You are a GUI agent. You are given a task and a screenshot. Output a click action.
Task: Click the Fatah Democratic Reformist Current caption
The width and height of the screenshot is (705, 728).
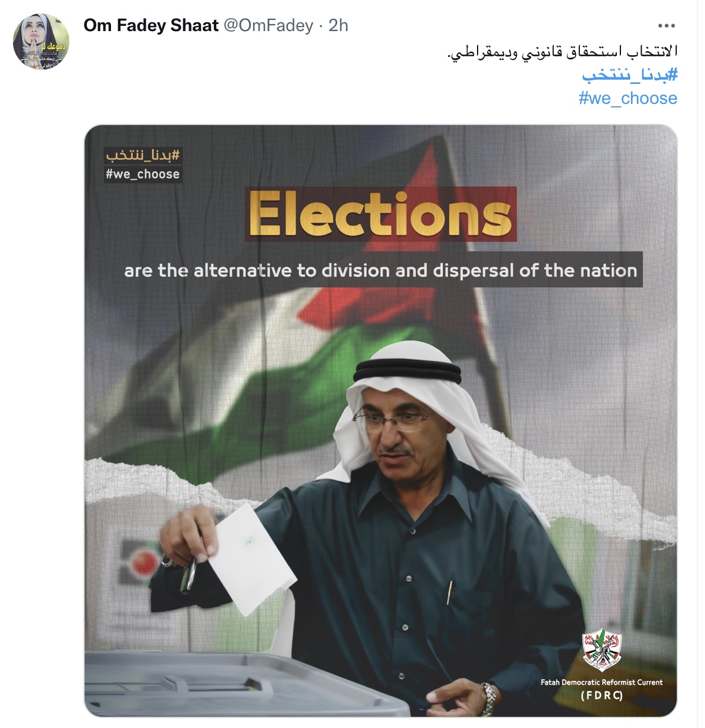pos(602,682)
